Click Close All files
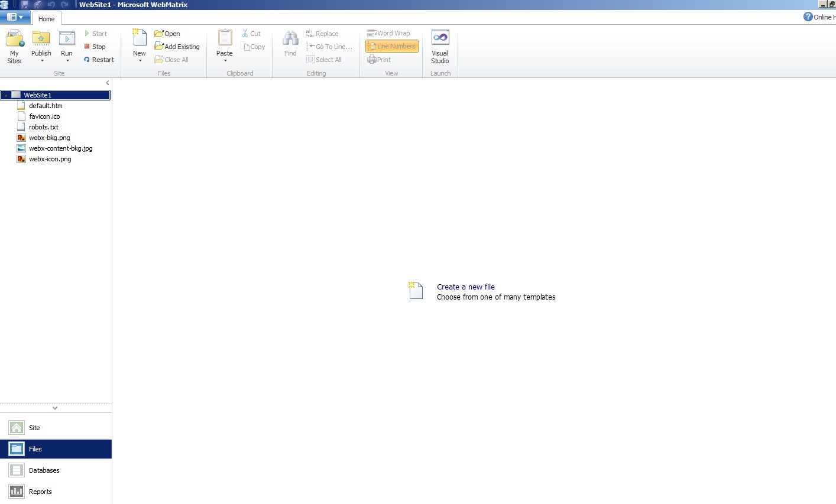The width and height of the screenshot is (836, 504). (x=171, y=60)
